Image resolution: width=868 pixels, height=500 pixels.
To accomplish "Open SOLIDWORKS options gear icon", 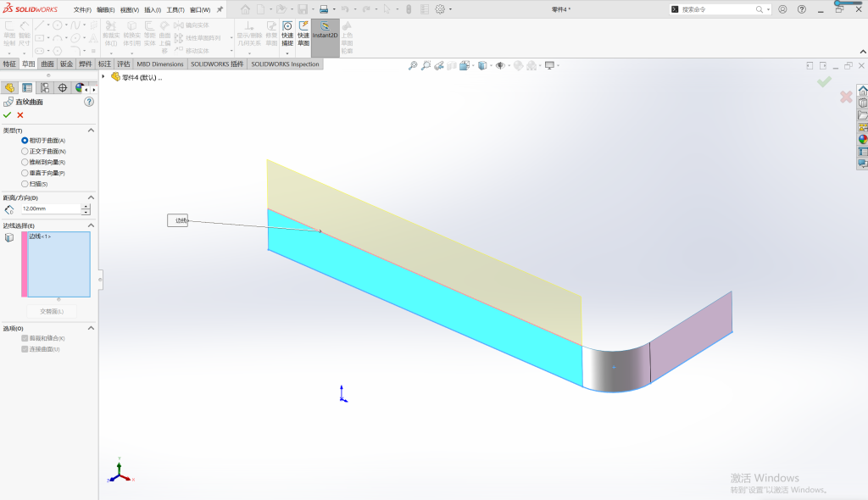I will [440, 9].
